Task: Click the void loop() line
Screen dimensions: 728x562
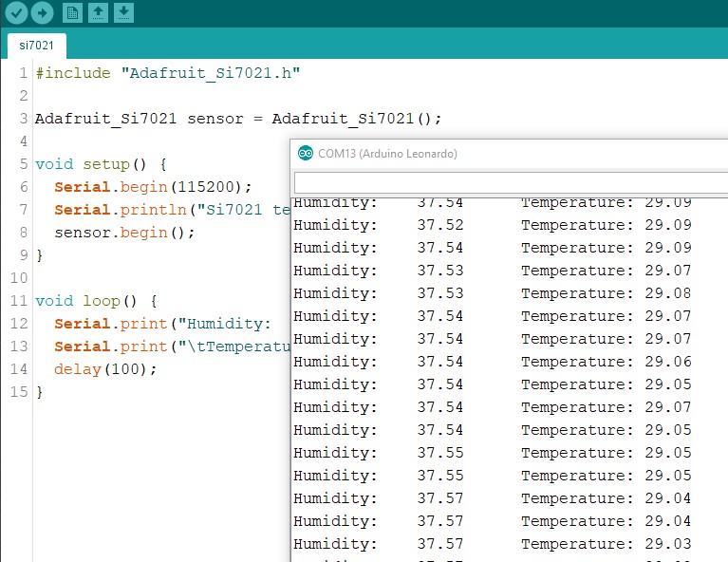Action: point(96,301)
